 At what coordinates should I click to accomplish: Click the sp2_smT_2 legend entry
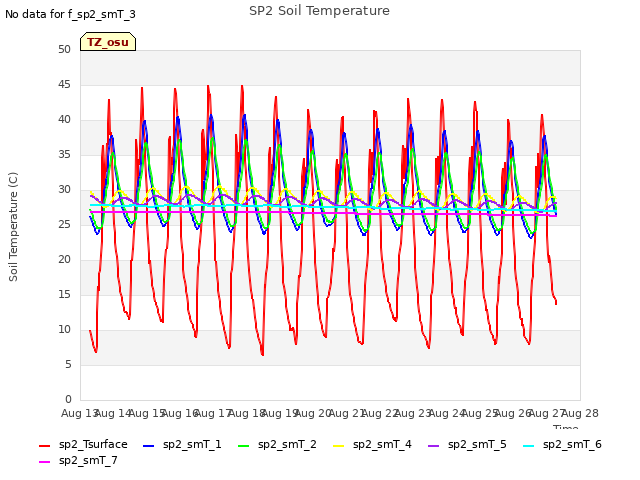(277, 444)
